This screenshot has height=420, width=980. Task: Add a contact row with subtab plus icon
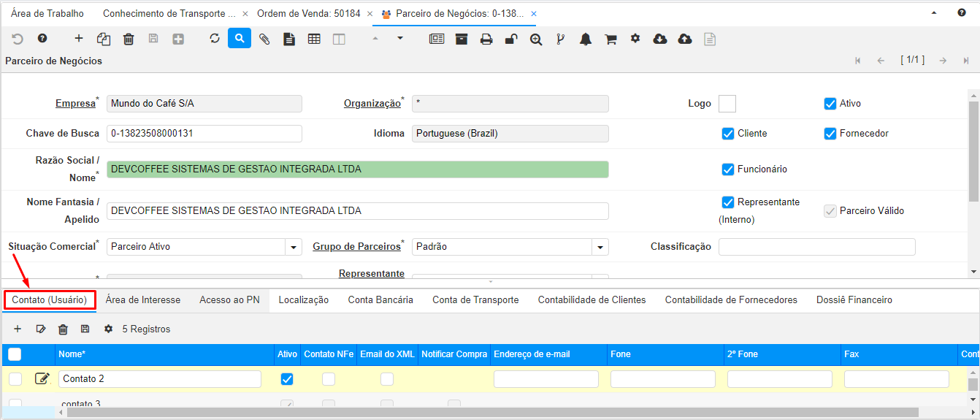tap(18, 329)
